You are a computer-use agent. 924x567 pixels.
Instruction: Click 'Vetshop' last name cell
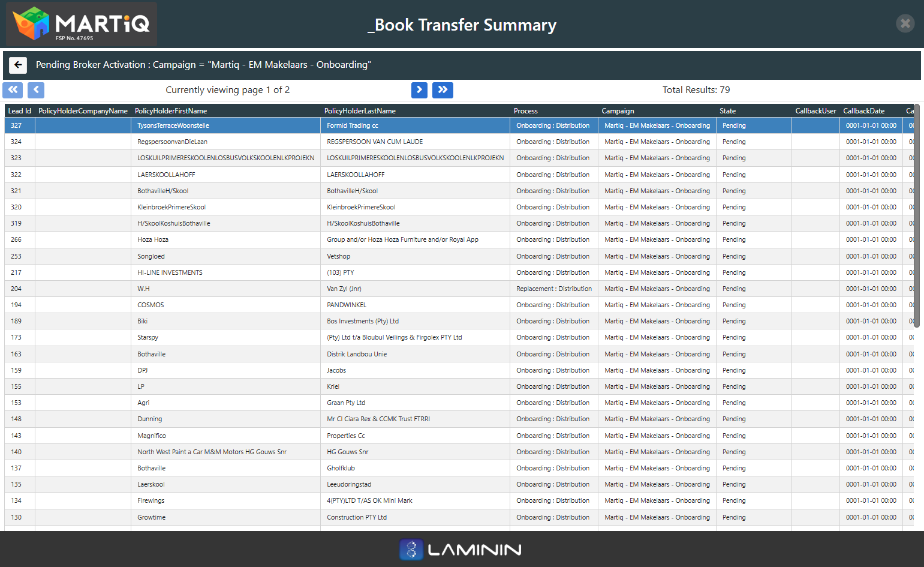click(416, 256)
